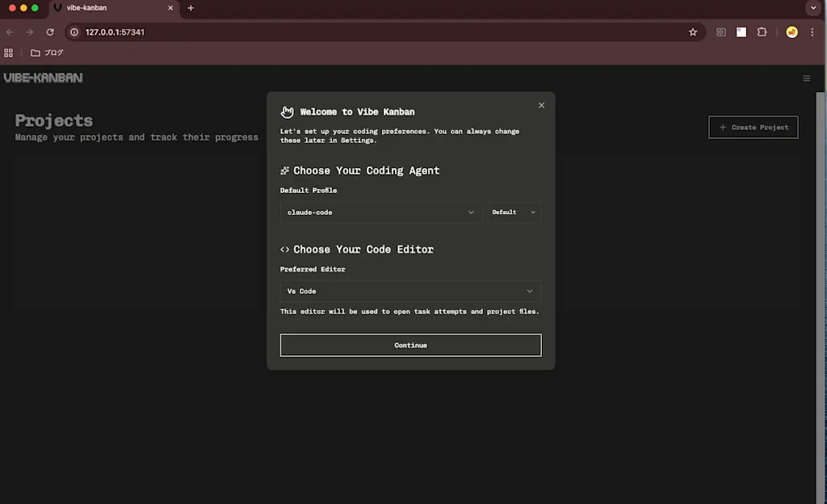Screen dimensions: 827x504
Task: Open the browser extensions puzzle icon
Action: [762, 32]
